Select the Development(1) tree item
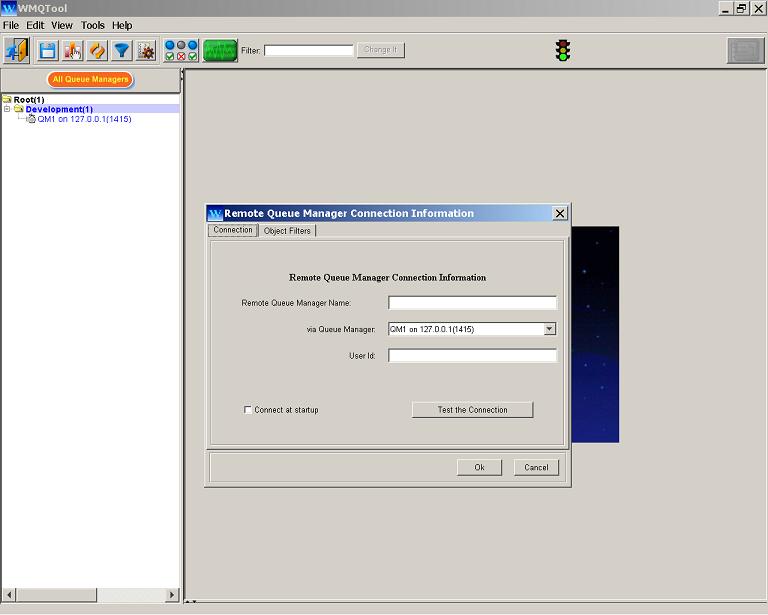The height and width of the screenshot is (615, 768). [59, 109]
